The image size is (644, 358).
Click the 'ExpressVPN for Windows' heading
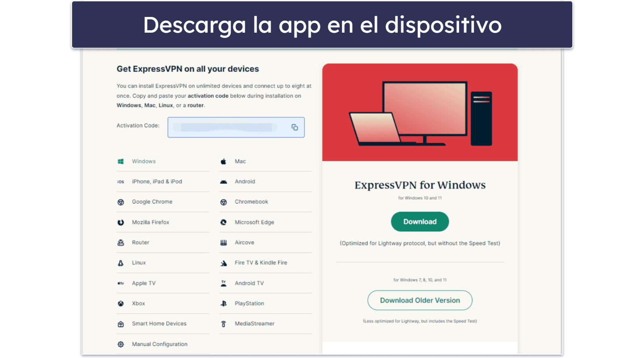point(420,185)
